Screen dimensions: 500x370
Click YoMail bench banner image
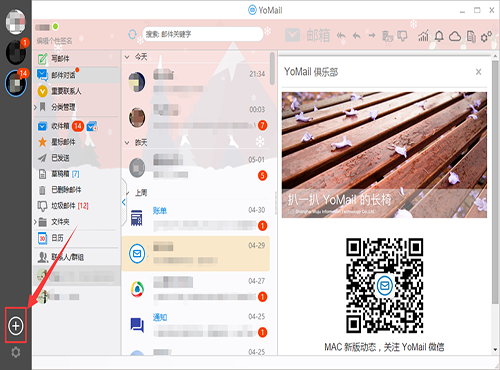pyautogui.click(x=384, y=155)
